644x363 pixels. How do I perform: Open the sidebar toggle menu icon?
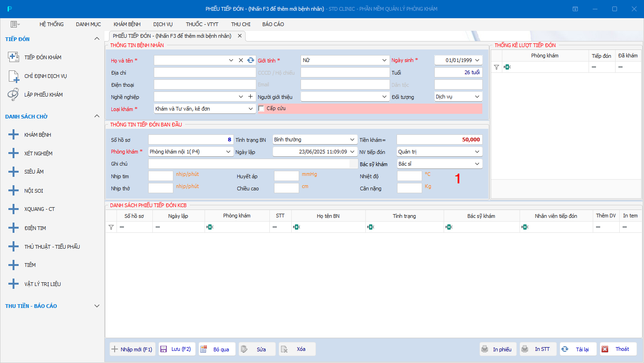click(x=15, y=24)
